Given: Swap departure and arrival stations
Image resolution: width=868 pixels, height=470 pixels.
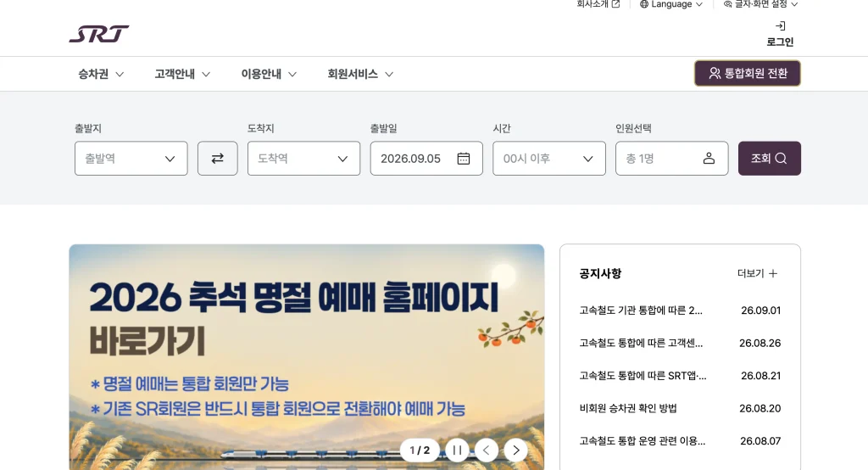Looking at the screenshot, I should [x=218, y=159].
